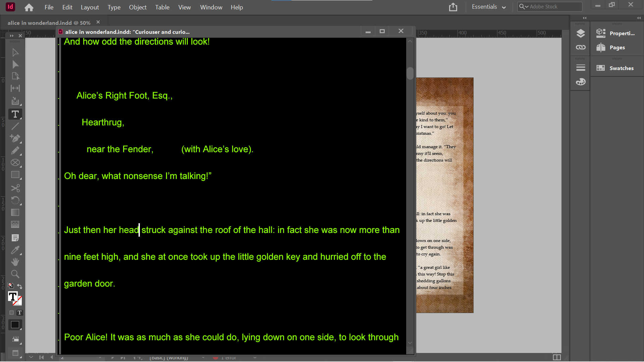Viewport: 644px width, 362px height.
Task: Select the Direct Selection tool
Action: point(15,64)
